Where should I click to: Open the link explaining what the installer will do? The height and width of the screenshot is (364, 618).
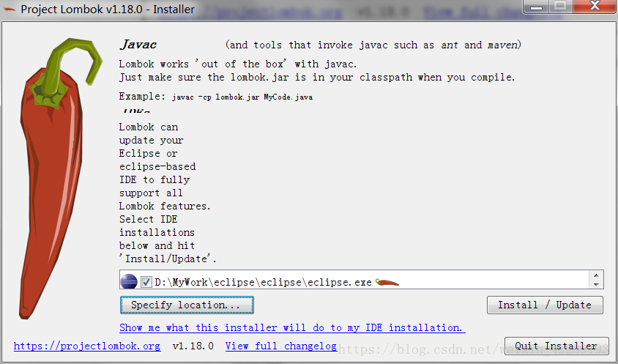point(292,327)
